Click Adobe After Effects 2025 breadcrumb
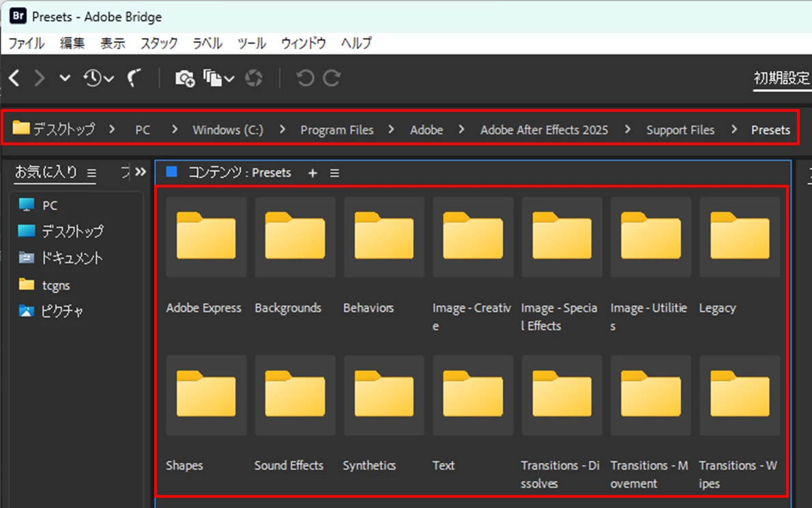Screen dimensions: 812x508 (545, 130)
